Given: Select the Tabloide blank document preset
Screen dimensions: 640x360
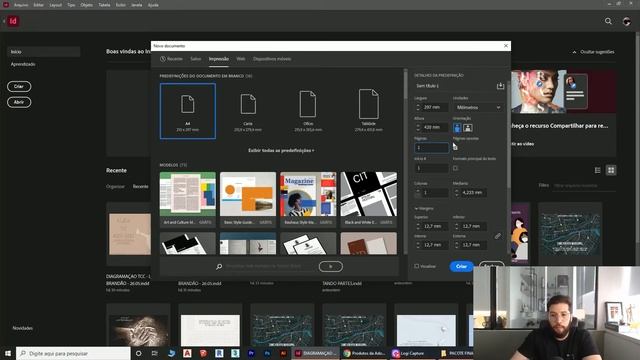Looking at the screenshot, I should 369,111.
